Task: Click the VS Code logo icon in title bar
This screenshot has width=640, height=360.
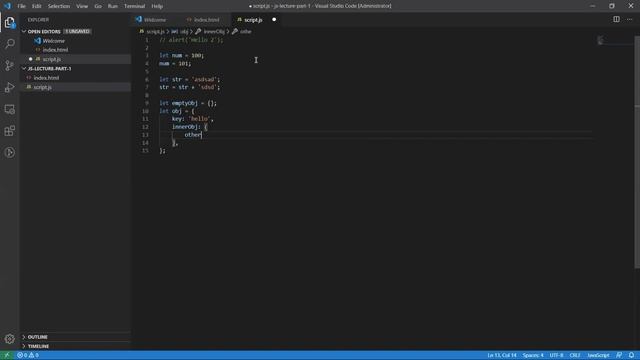Action: click(x=7, y=6)
